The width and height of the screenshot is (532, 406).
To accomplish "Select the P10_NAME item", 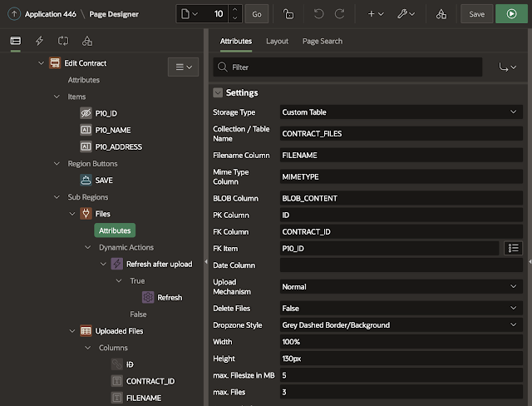I will click(113, 130).
